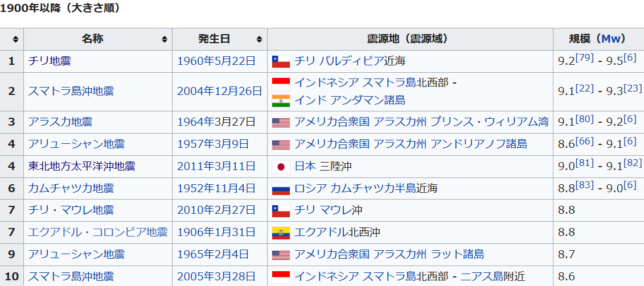Open the チリ・マウレ地震 link
Viewport: 644px width, 286px height.
pos(71,211)
